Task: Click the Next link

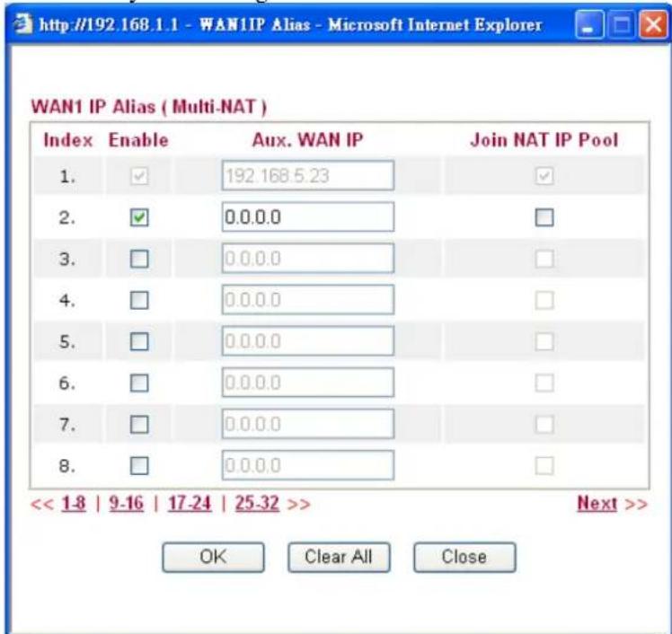Action: click(597, 504)
